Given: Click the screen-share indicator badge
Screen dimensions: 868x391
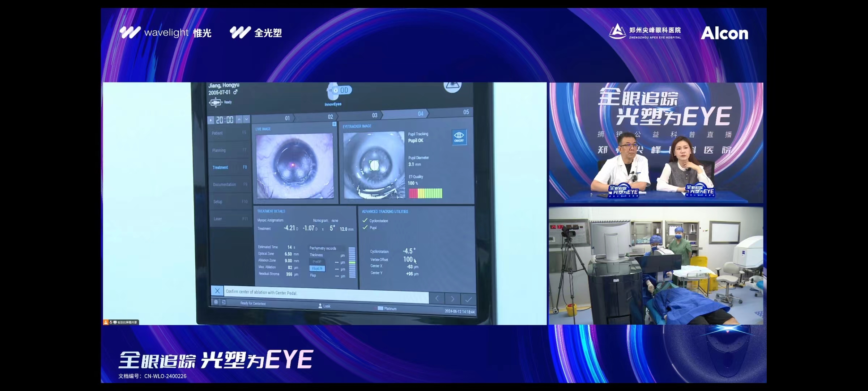Looking at the screenshot, I should click(x=121, y=322).
